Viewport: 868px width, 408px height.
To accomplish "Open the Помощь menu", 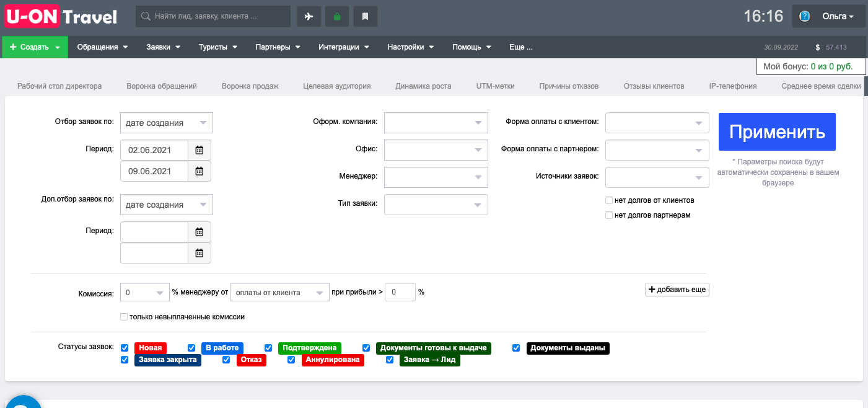I will click(x=471, y=47).
